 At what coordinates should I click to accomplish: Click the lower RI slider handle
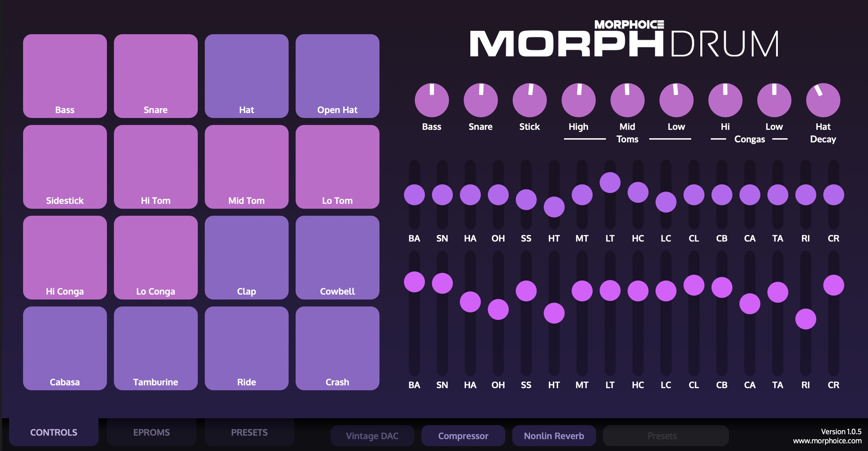[805, 319]
